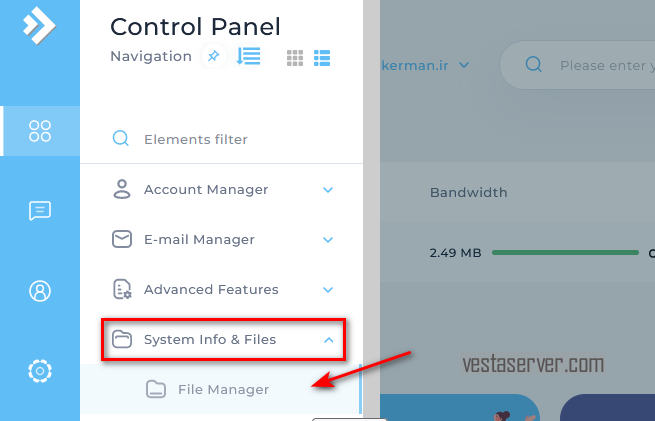The height and width of the screenshot is (421, 655).
Task: Switch navigation to list view
Action: click(x=322, y=58)
